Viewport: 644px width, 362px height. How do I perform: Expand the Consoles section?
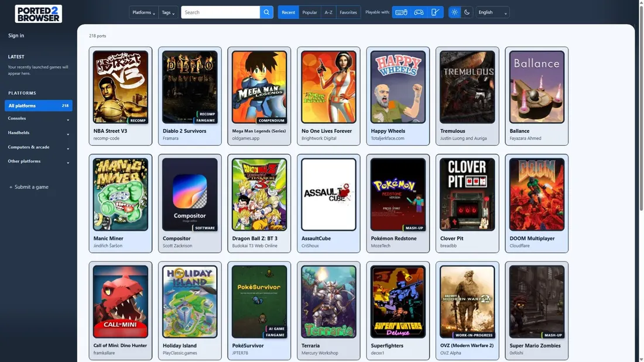click(x=38, y=119)
